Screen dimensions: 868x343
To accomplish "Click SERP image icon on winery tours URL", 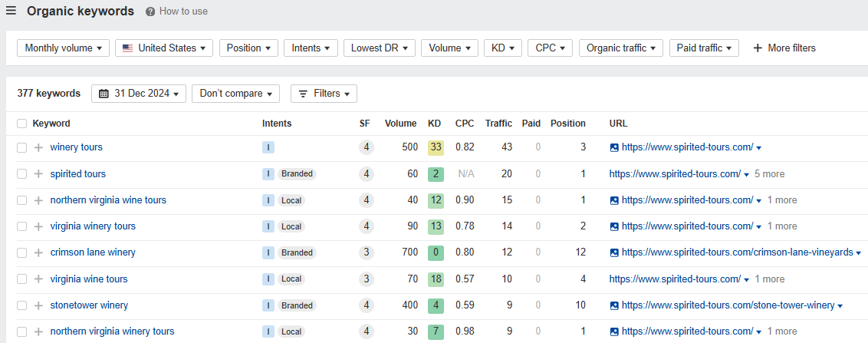I will pyautogui.click(x=614, y=147).
